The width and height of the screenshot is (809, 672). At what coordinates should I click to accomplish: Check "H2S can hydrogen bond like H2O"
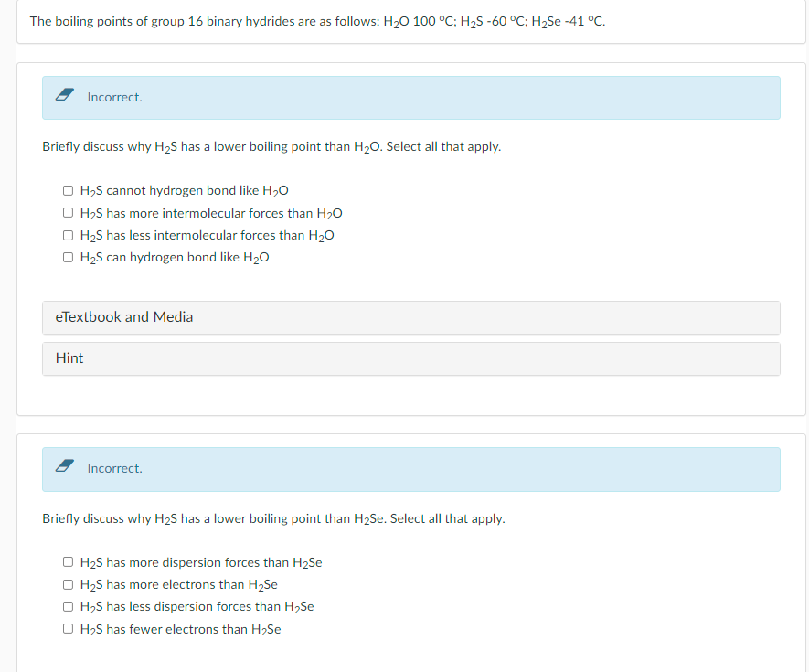point(68,257)
